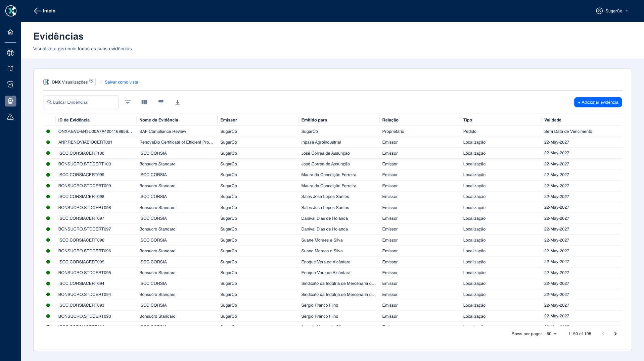Viewport: 644px width, 361px height.
Task: Click the green status dot for ISCC.CORSIACERT100
Action: tap(48, 153)
